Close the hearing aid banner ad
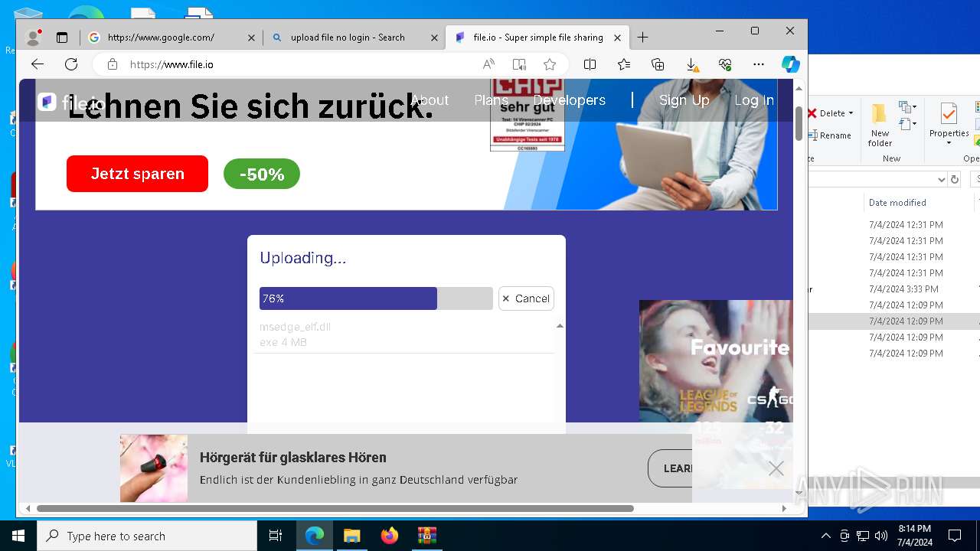The image size is (980, 551). 776,468
